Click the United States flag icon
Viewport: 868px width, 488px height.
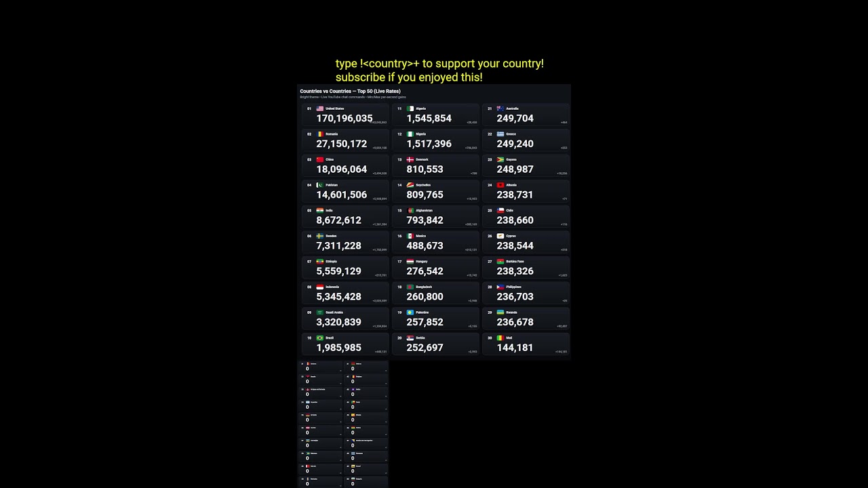pos(320,108)
